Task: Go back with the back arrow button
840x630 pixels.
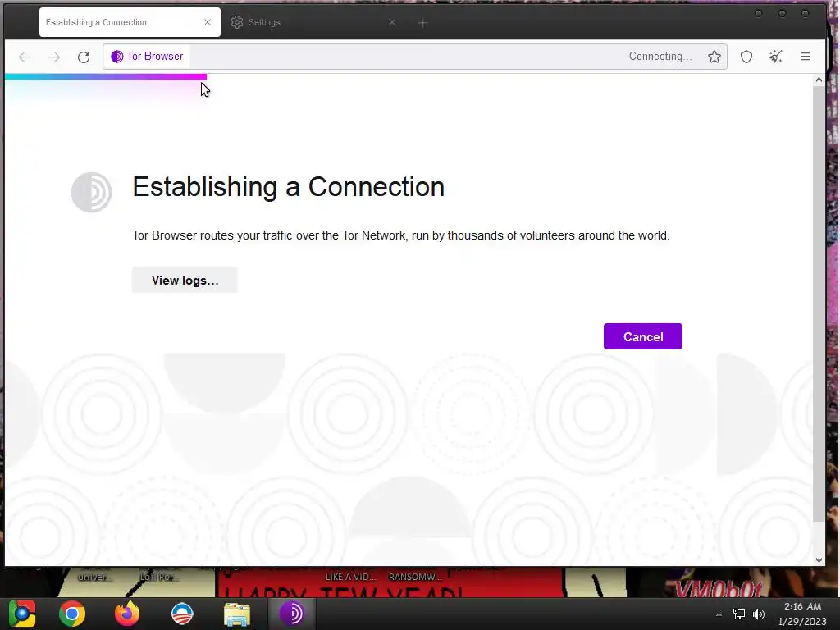Action: coord(25,57)
